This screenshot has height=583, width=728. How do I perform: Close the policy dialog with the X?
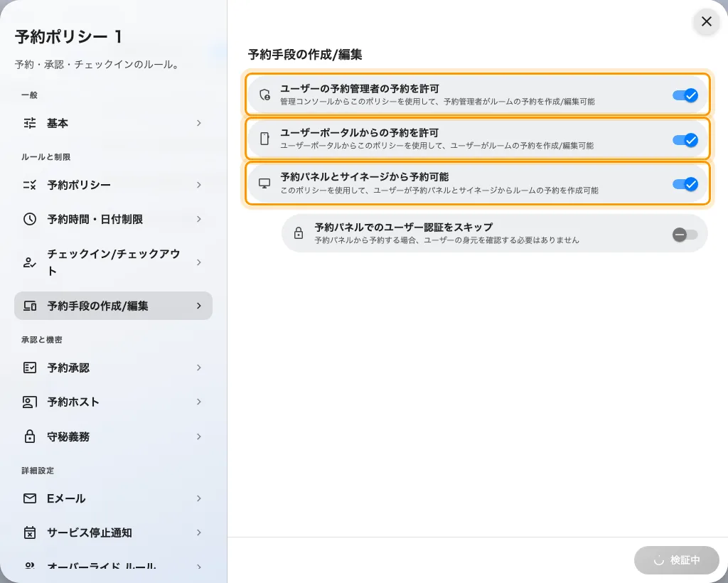(707, 21)
